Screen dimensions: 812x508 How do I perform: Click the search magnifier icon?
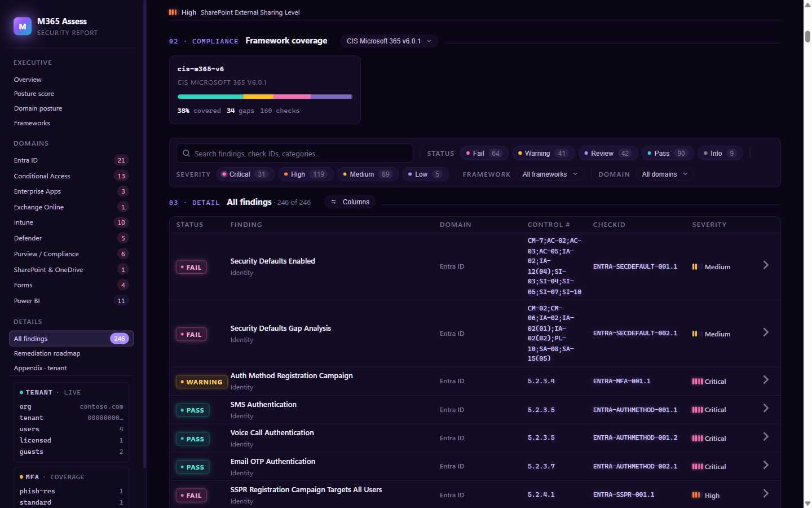click(x=187, y=153)
